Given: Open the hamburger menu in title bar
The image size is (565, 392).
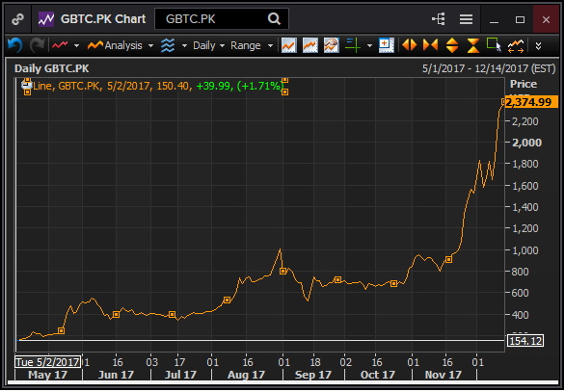Looking at the screenshot, I should pyautogui.click(x=466, y=19).
